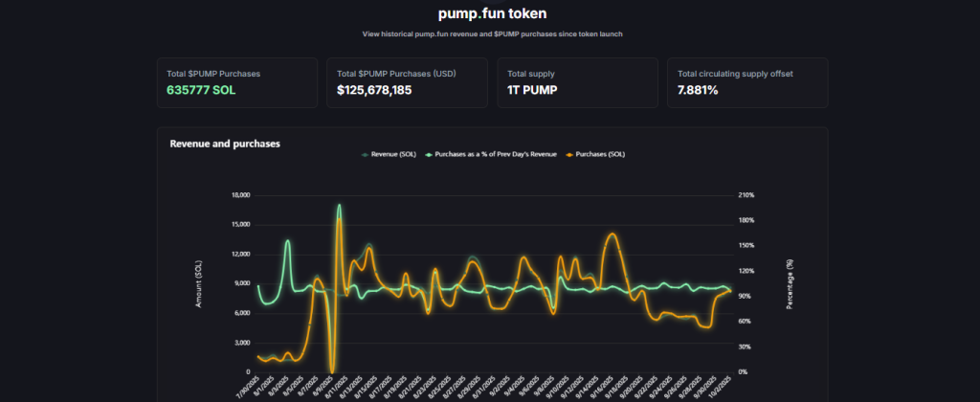Image resolution: width=980 pixels, height=402 pixels.
Task: Click the green percentage-series legend marker
Action: 429,154
